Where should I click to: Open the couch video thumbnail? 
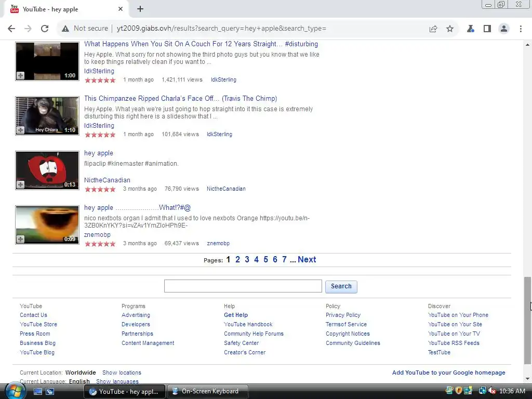tap(47, 61)
